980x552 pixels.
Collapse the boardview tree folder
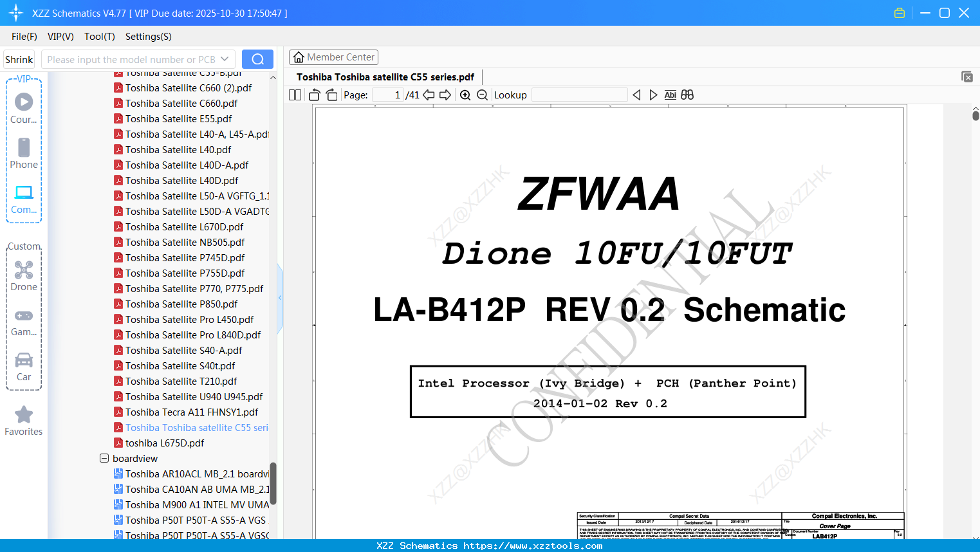[104, 459]
